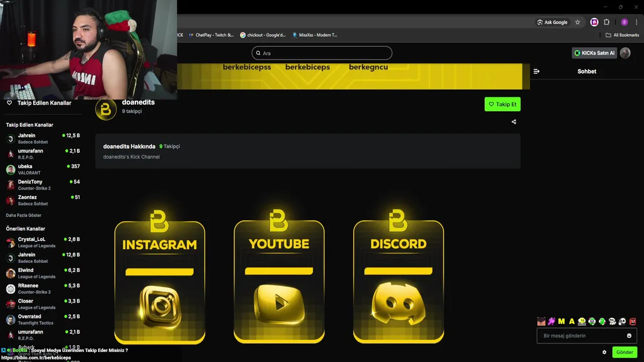Open the DenizTony Counter-Strike 2 channel
The height and width of the screenshot is (362, 644).
pos(43,185)
